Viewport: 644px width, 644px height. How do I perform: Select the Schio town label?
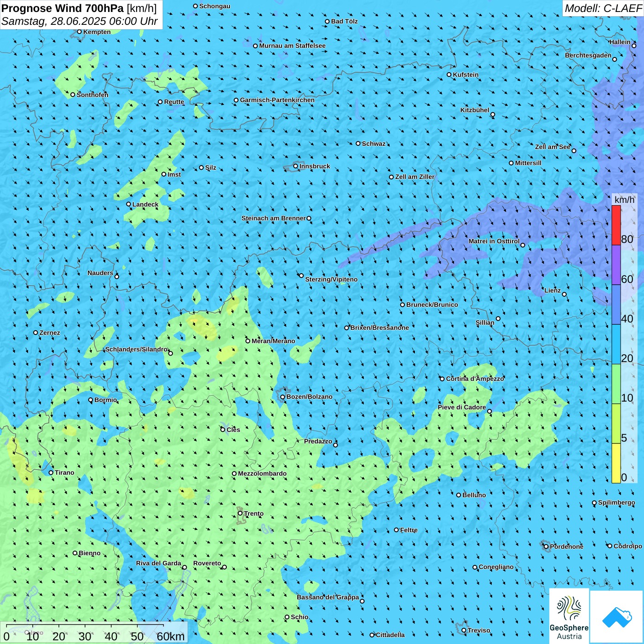299,617
